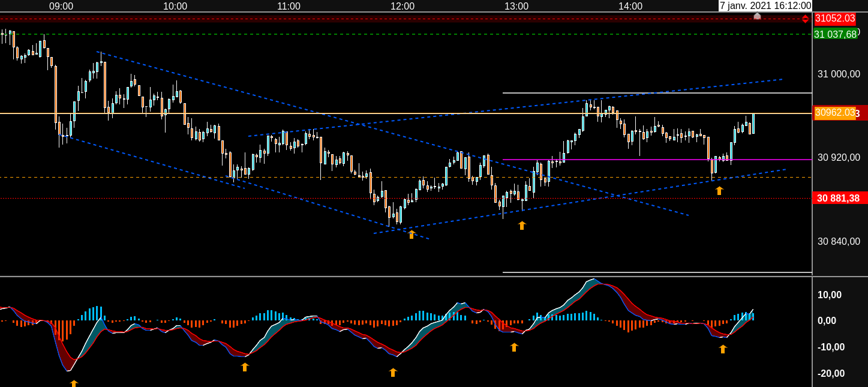This screenshot has width=868, height=387.
Task: Select the yellow horizontal line at 30962.03
Action: [406, 113]
